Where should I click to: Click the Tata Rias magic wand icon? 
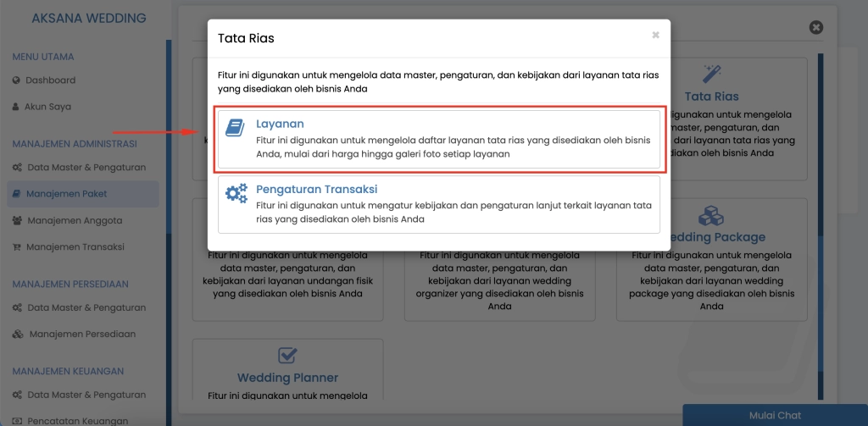(711, 74)
